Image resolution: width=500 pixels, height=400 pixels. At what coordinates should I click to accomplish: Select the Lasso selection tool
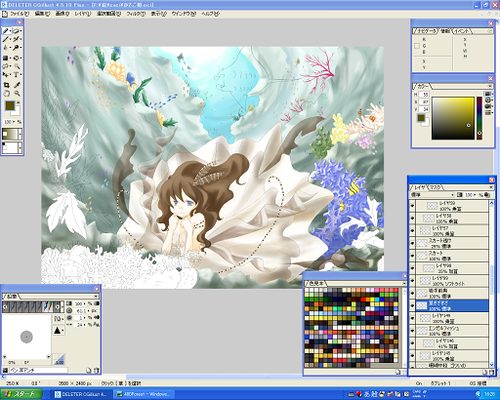(x=7, y=66)
